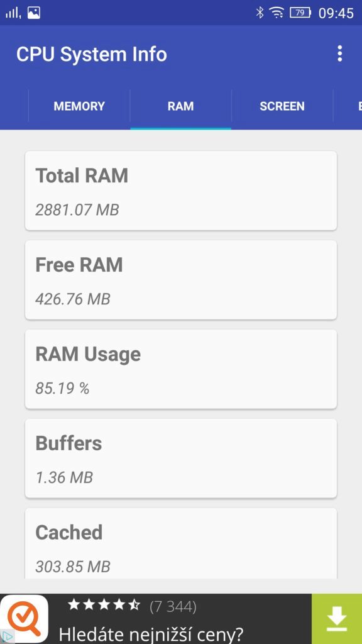Tap the image notification icon

pos(34,13)
